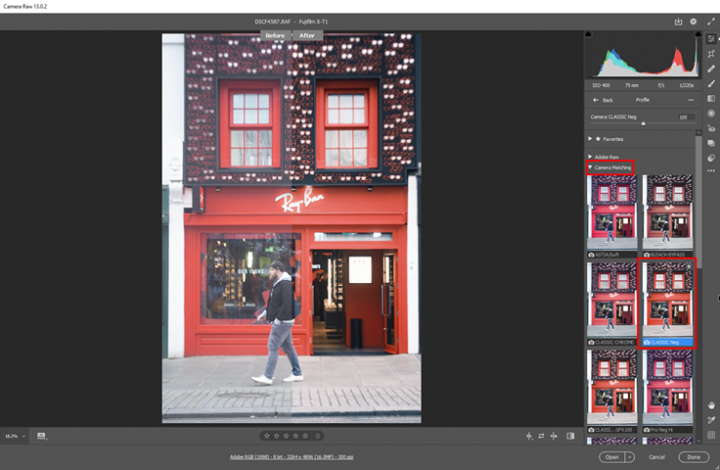Select the Hand tool
Screen dimensions: 720x470
click(711, 405)
